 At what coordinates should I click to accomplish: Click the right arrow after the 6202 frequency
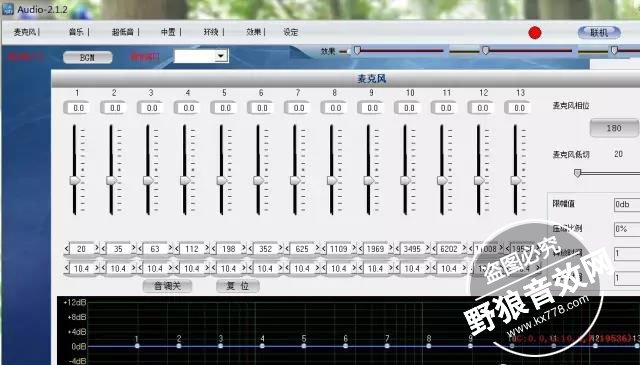[464, 248]
